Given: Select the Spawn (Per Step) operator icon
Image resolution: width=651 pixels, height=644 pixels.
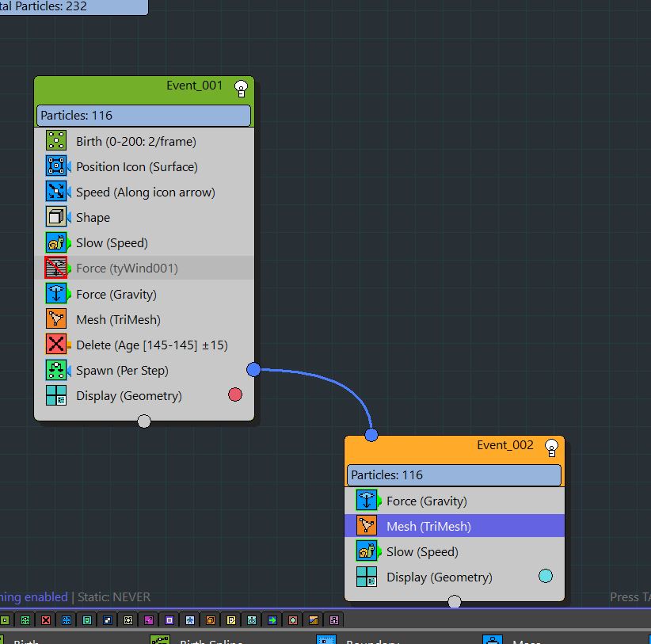Looking at the screenshot, I should pyautogui.click(x=56, y=370).
